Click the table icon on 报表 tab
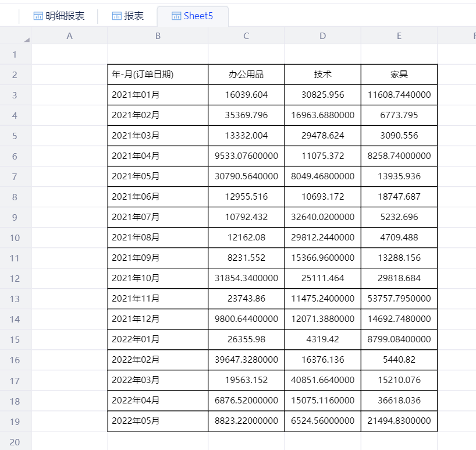Image resolution: width=476 pixels, height=450 pixels. coord(116,16)
